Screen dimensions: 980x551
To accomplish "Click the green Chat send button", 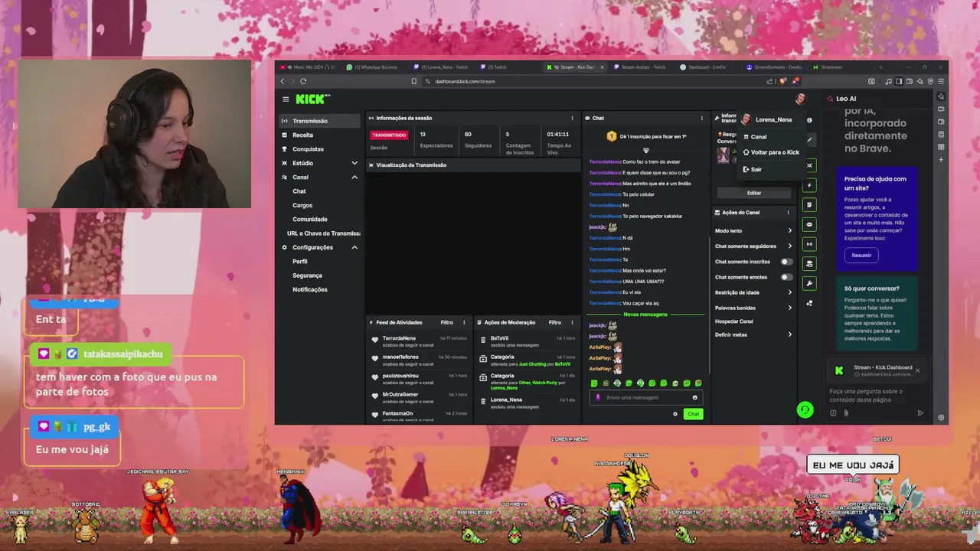I will tap(693, 414).
